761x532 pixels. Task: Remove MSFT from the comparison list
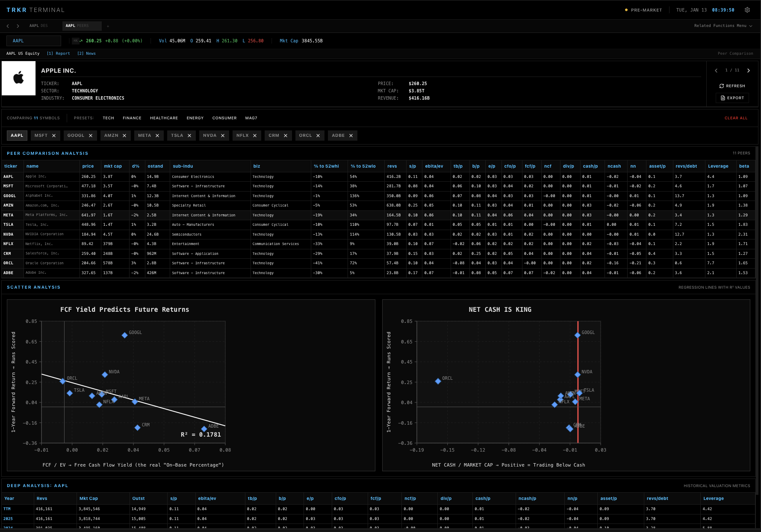click(54, 136)
